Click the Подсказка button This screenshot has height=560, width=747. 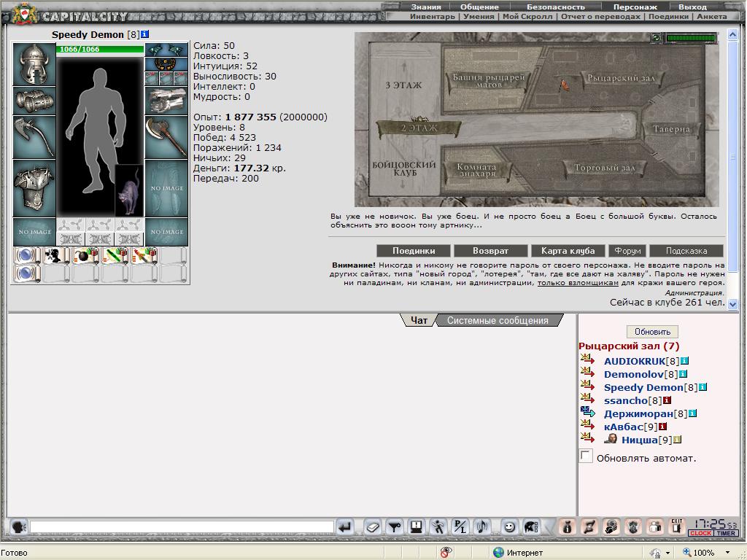pos(686,251)
